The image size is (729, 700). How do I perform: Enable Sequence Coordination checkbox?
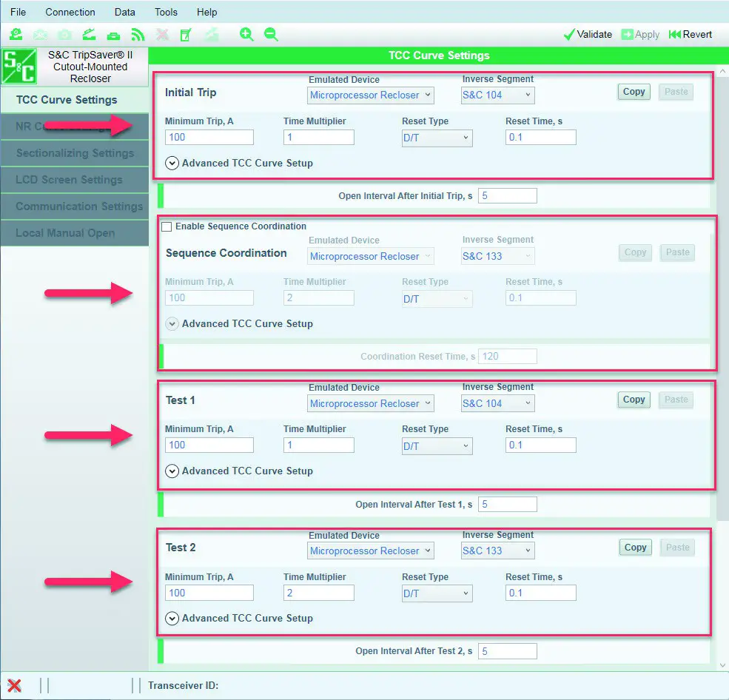167,226
